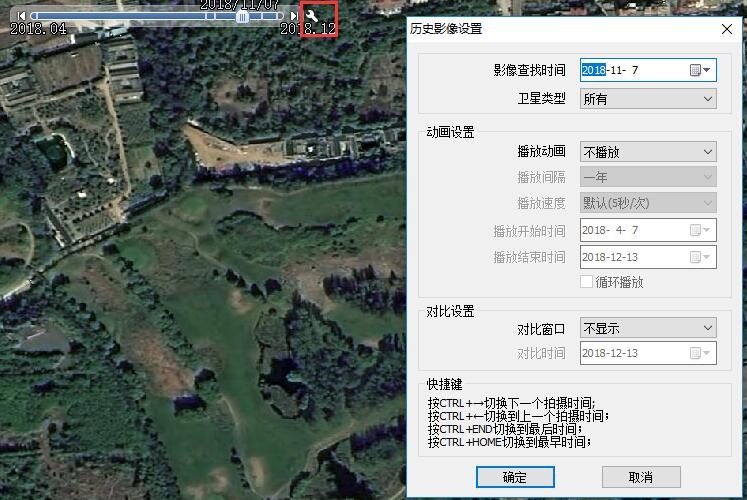Image resolution: width=747 pixels, height=500 pixels.
Task: Expand the 播放速度 dropdown
Action: [708, 203]
